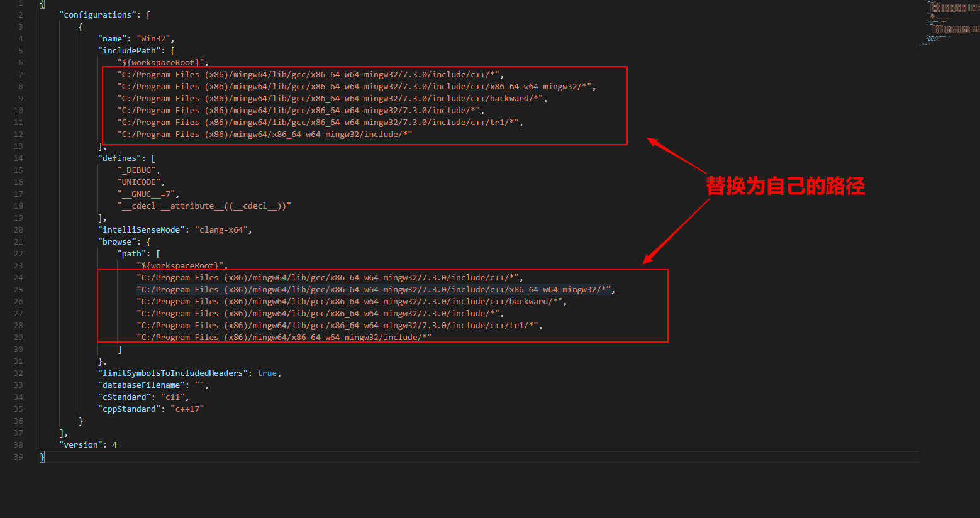Click the "UNICODE" define string
The image size is (980, 518).
point(141,182)
